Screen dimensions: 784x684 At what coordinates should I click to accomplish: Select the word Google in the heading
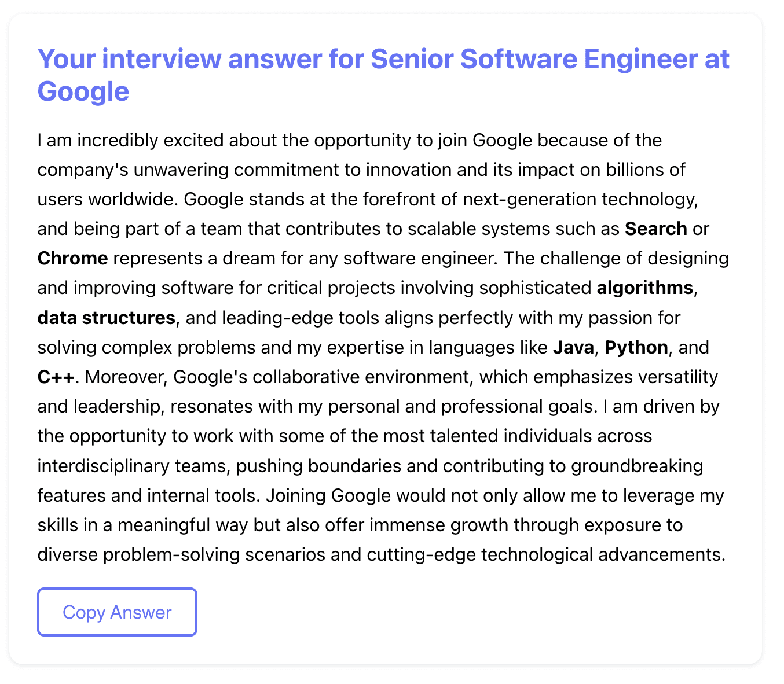83,91
